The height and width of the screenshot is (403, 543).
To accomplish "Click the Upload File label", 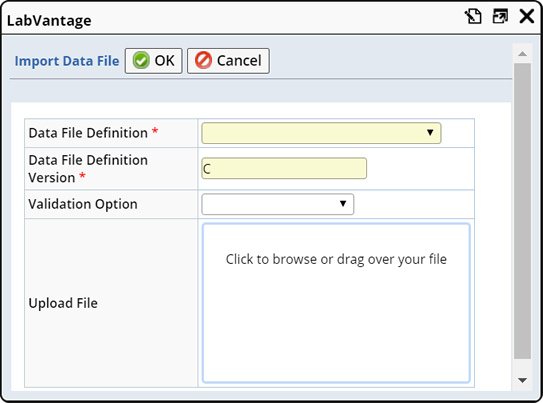I will click(63, 303).
